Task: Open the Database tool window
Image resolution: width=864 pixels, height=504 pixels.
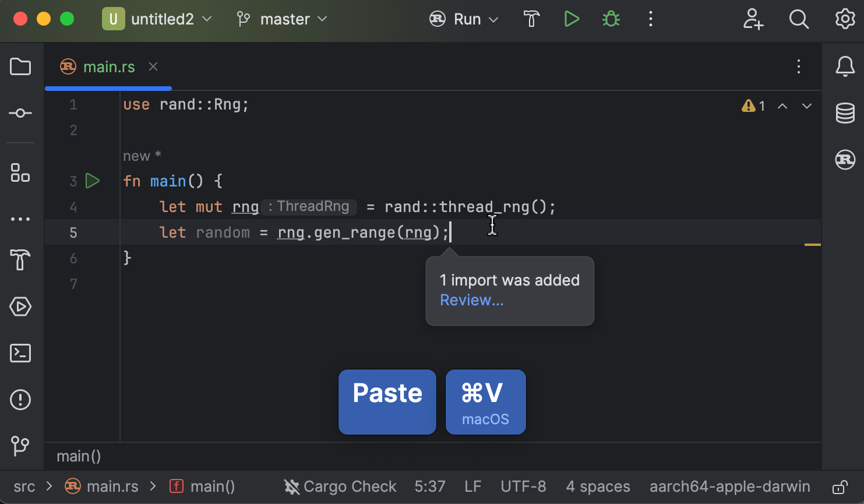Action: tap(845, 114)
